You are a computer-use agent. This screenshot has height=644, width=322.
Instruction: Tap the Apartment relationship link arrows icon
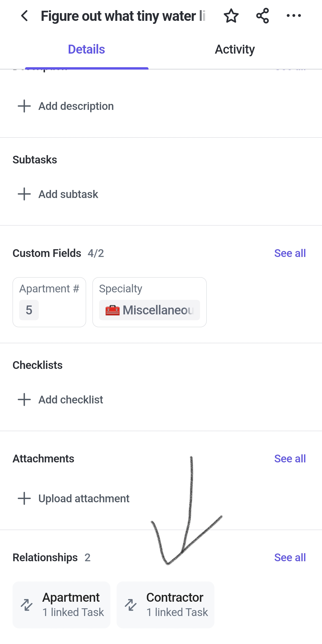point(27,605)
